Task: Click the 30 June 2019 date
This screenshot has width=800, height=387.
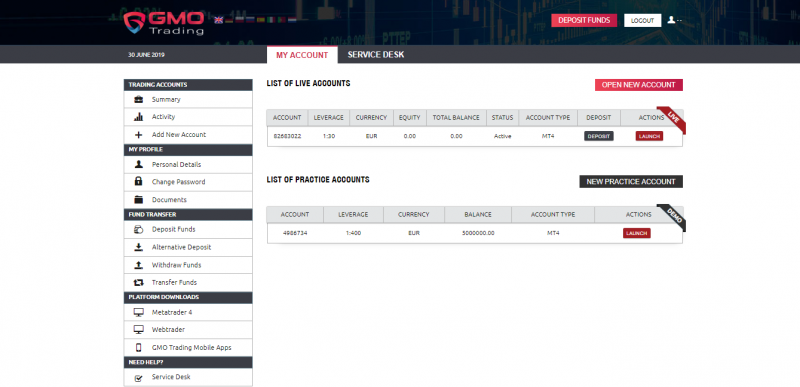Action: coord(146,55)
